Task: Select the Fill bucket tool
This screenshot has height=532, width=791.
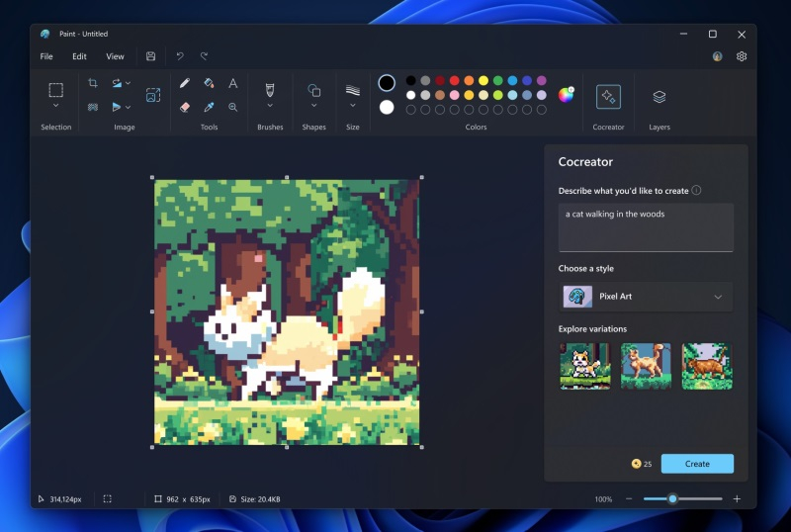Action: (x=209, y=83)
